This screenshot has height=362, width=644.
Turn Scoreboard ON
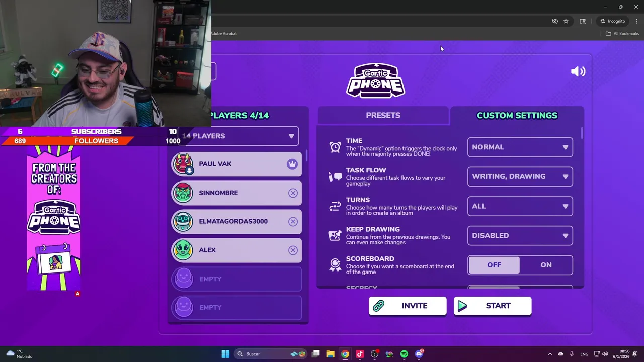pos(546,265)
